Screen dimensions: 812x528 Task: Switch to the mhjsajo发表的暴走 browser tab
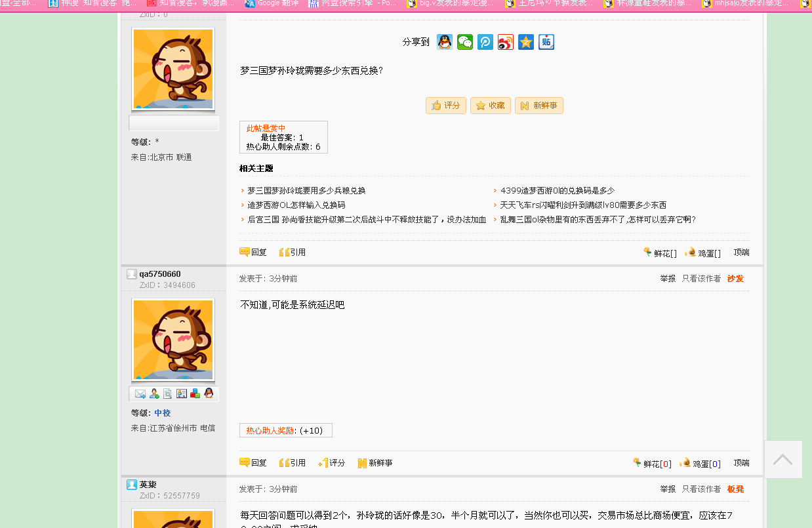click(745, 3)
